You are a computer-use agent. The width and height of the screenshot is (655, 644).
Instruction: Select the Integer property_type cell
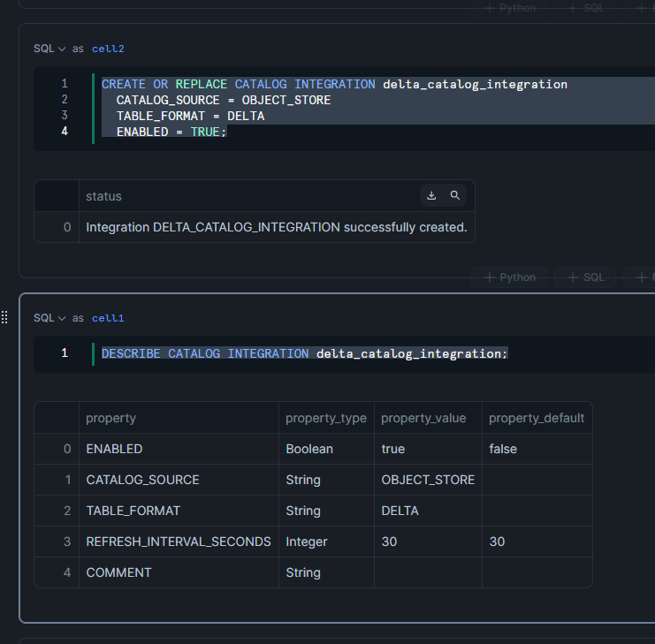[326, 542]
